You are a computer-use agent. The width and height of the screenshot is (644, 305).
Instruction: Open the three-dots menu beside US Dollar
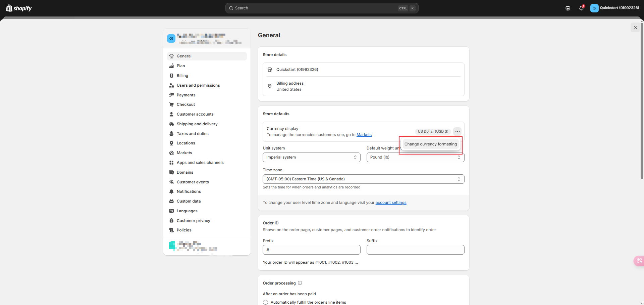pos(457,131)
